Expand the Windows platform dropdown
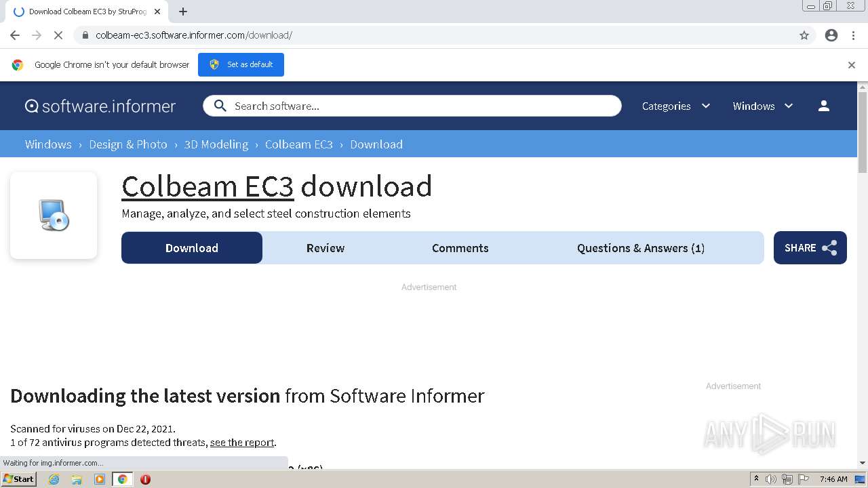 pyautogui.click(x=763, y=106)
